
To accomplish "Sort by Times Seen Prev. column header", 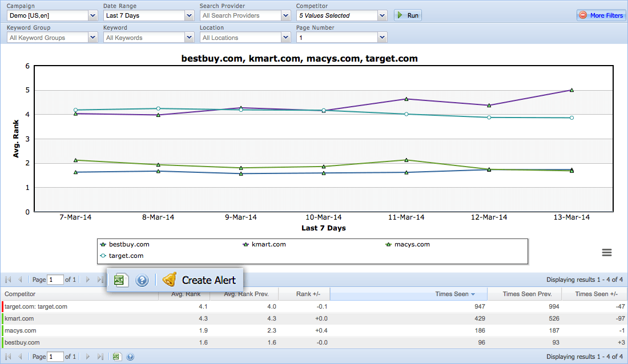I will 524,294.
